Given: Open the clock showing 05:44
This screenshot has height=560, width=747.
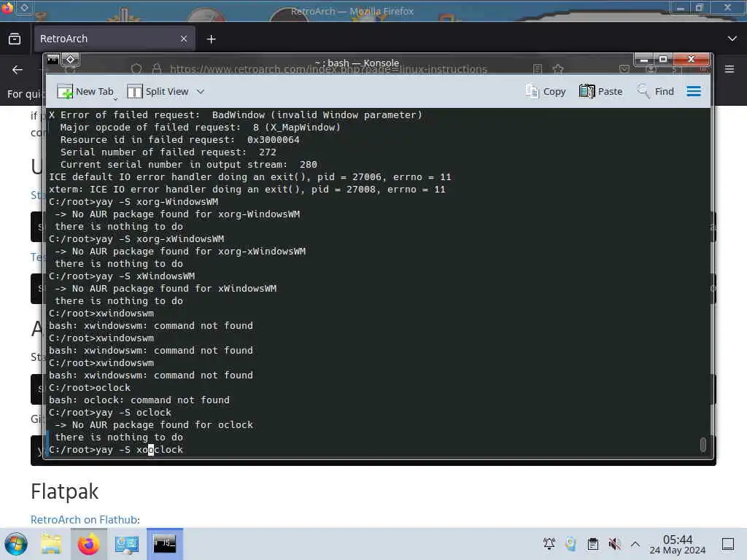Looking at the screenshot, I should 678,544.
